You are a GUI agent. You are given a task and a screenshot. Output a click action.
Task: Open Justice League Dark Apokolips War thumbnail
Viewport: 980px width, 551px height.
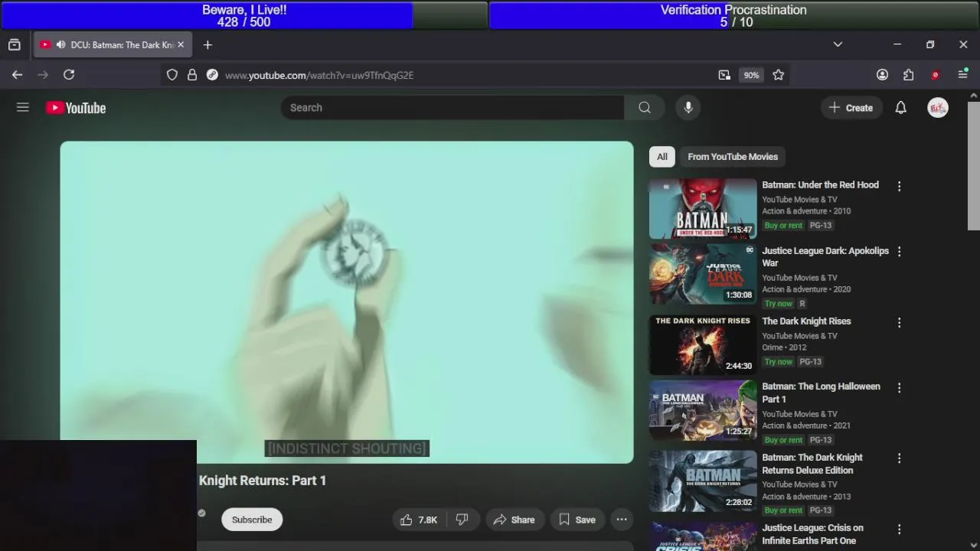coord(703,274)
